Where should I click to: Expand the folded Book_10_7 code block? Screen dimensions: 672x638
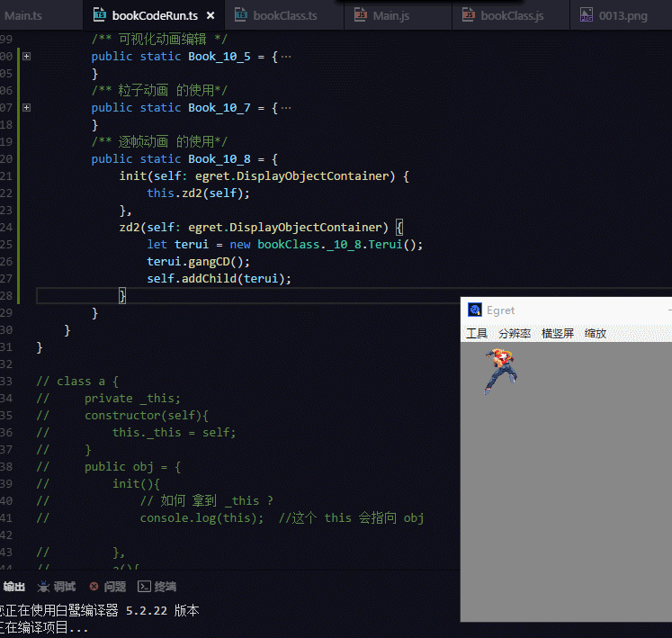click(x=27, y=108)
